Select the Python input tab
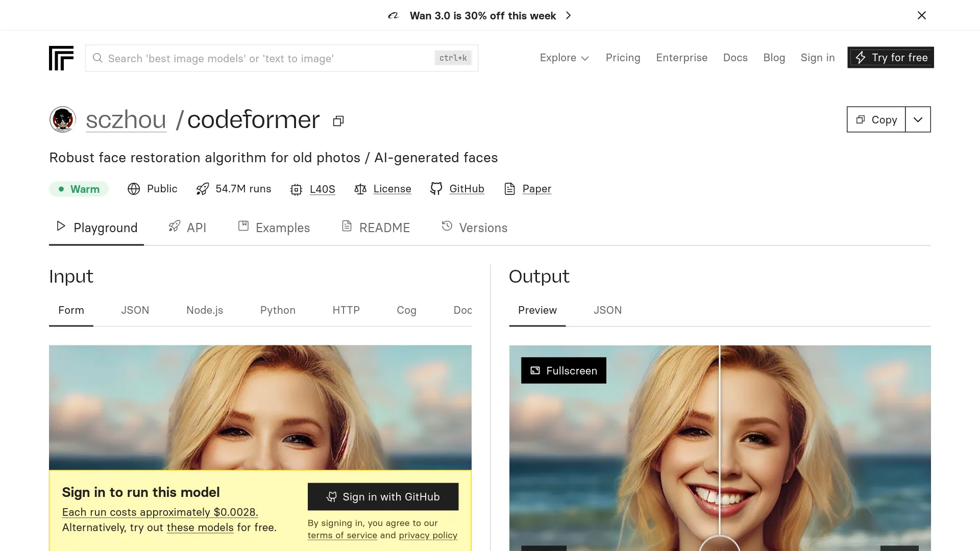 [x=278, y=310]
